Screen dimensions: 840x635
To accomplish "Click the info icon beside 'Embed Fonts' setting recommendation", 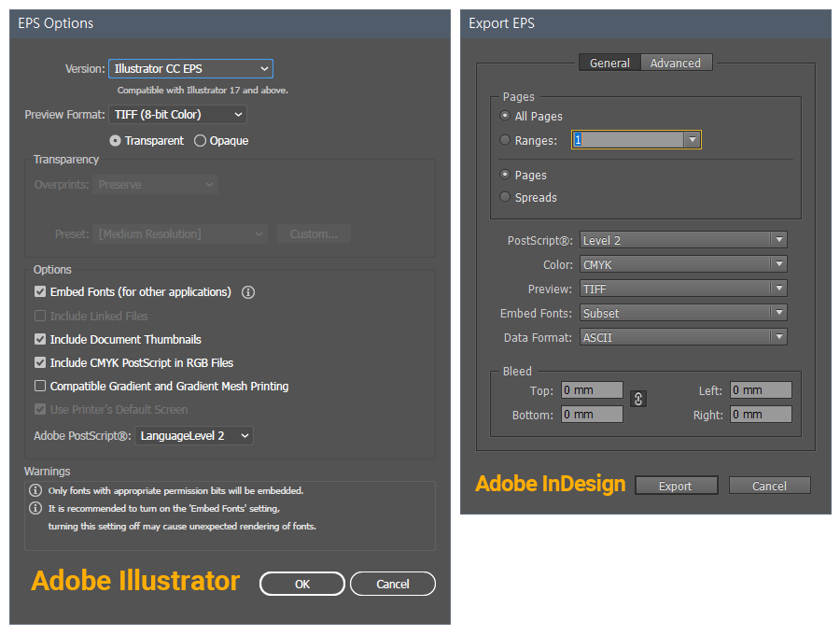I will [35, 508].
